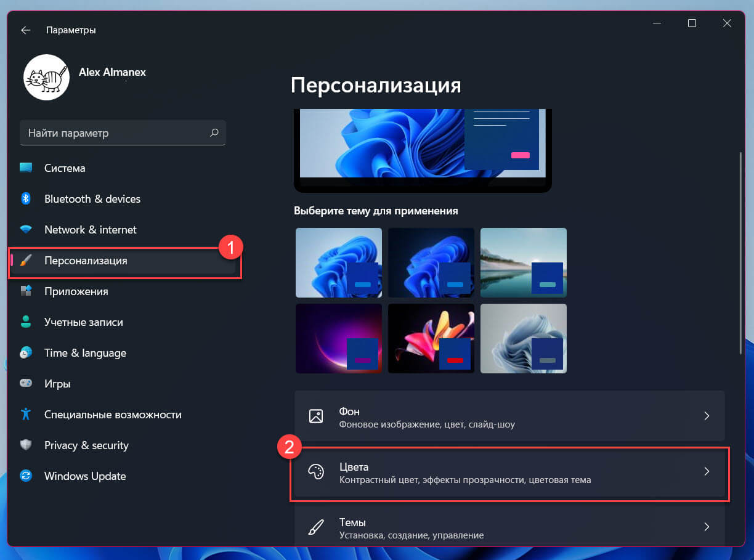Click the Учетные записи person icon
Viewport: 754px width, 560px height.
tap(26, 322)
